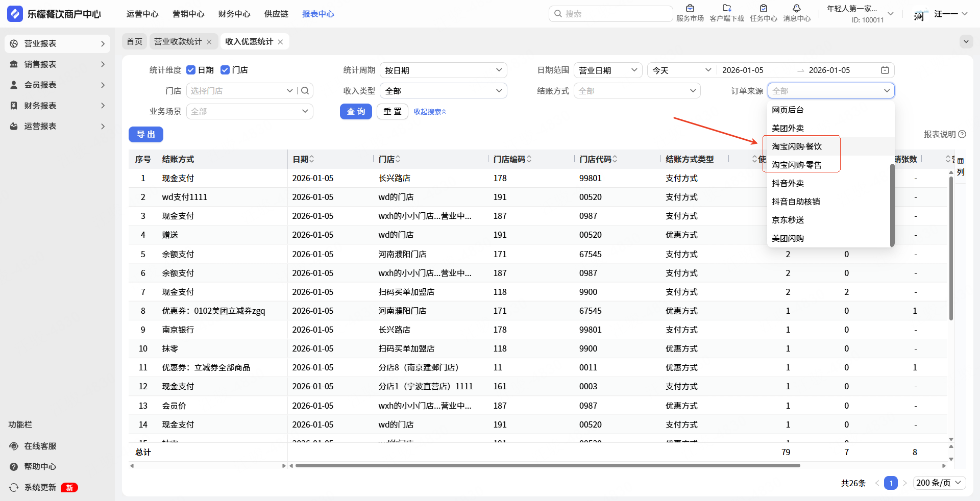
Task: Switch to the 营业收款统计 tab
Action: 178,42
